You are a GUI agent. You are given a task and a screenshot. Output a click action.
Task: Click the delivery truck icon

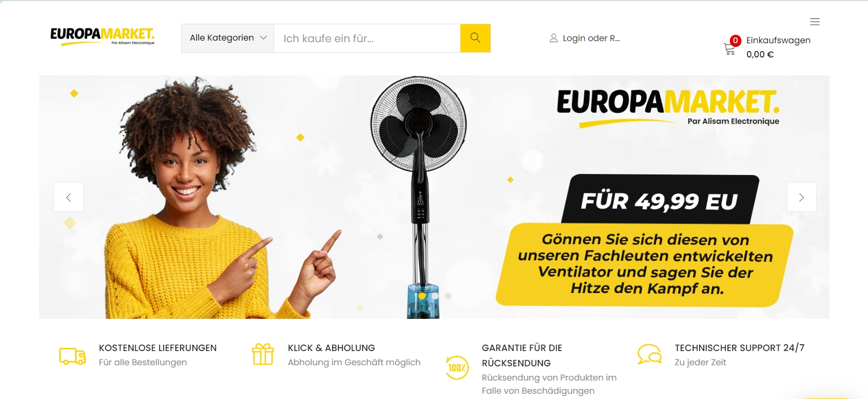click(x=72, y=356)
